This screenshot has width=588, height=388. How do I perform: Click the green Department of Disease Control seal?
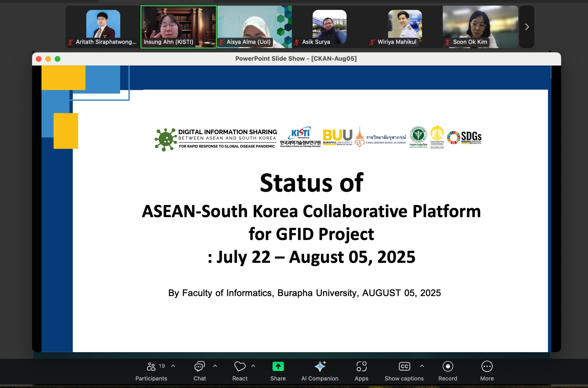(x=418, y=137)
